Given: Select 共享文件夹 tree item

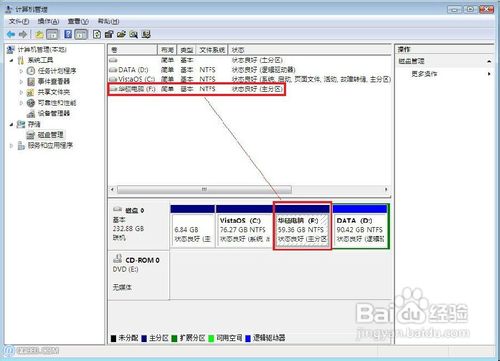Looking at the screenshot, I should (54, 92).
